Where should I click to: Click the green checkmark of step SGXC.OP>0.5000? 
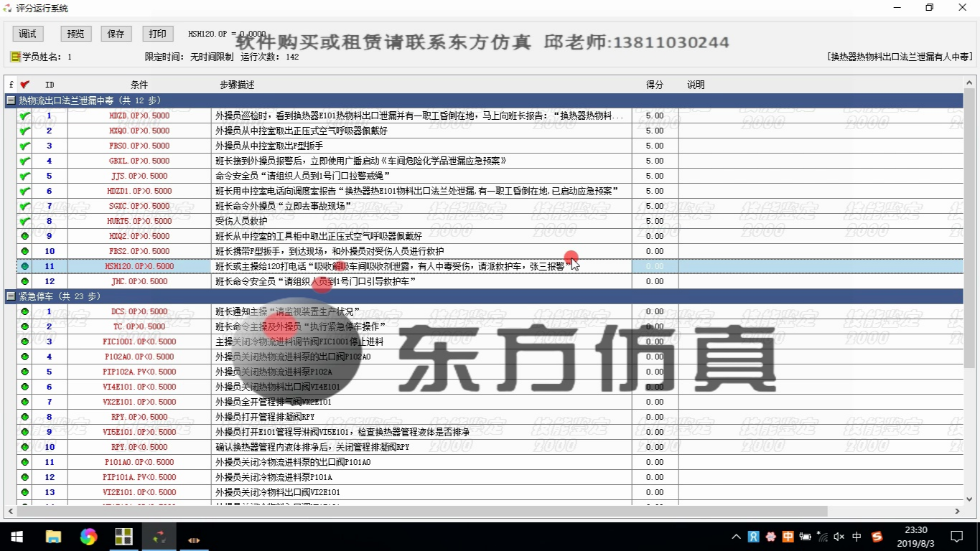pyautogui.click(x=25, y=206)
